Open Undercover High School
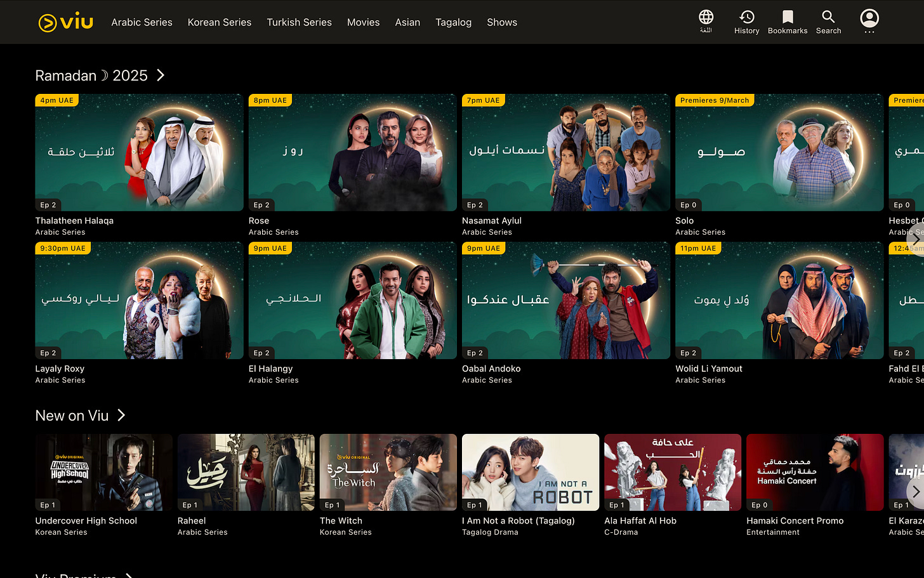The width and height of the screenshot is (924, 578). [103, 472]
